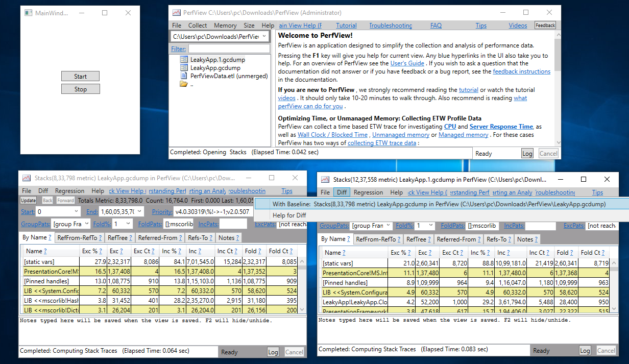
Task: Click table vertical scrollbar in LeakyApp.gcdump window
Action: coord(303,285)
